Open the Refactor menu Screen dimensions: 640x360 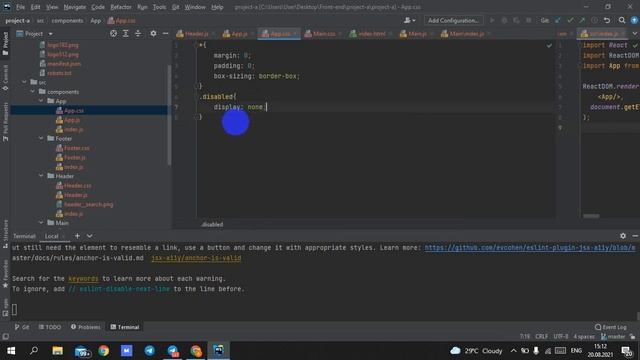(121, 7)
